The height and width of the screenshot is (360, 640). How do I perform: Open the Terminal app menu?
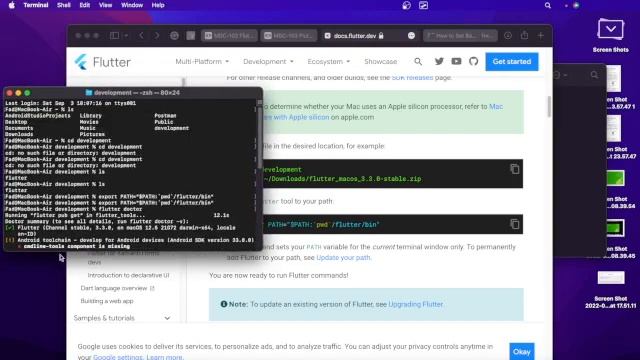pos(36,5)
